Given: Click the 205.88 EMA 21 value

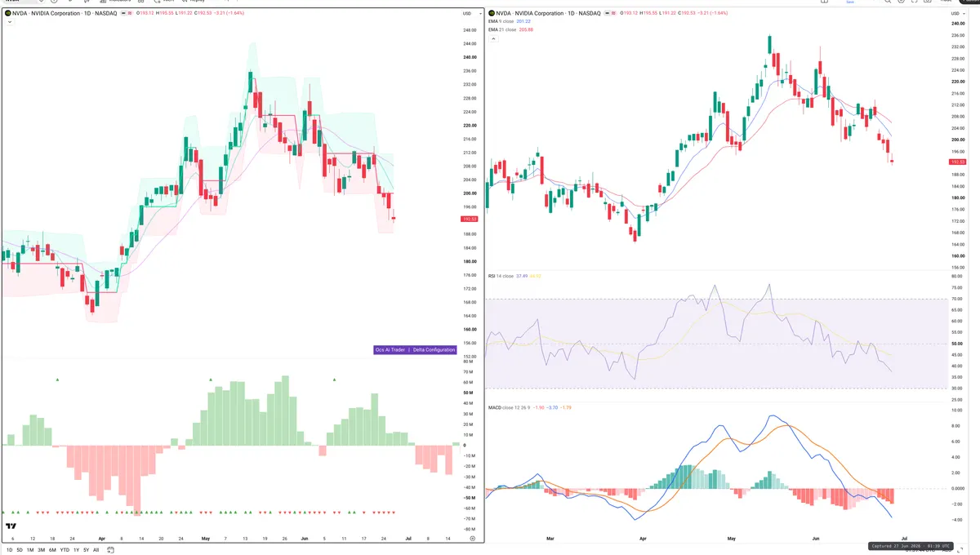Looking at the screenshot, I should click(x=526, y=29).
